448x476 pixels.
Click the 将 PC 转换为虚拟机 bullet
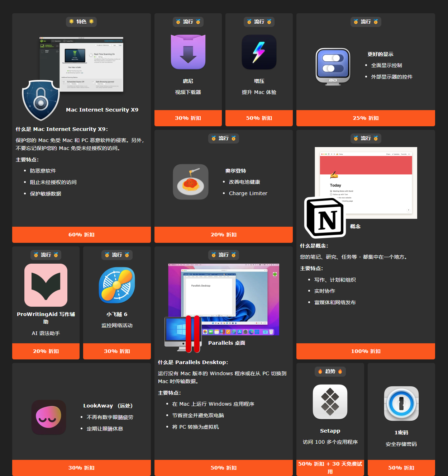coord(195,427)
